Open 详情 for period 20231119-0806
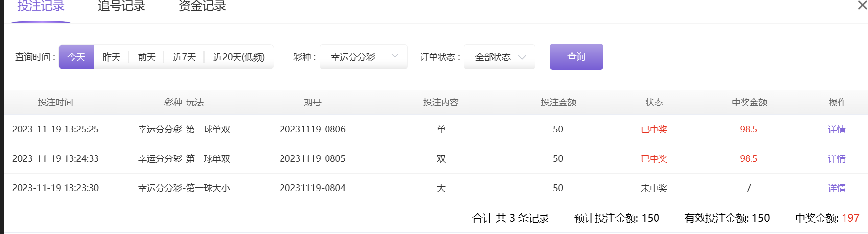 (x=837, y=130)
